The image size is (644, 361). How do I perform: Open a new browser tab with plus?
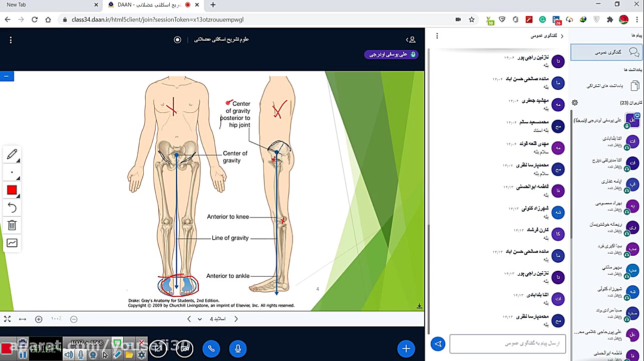tap(213, 5)
